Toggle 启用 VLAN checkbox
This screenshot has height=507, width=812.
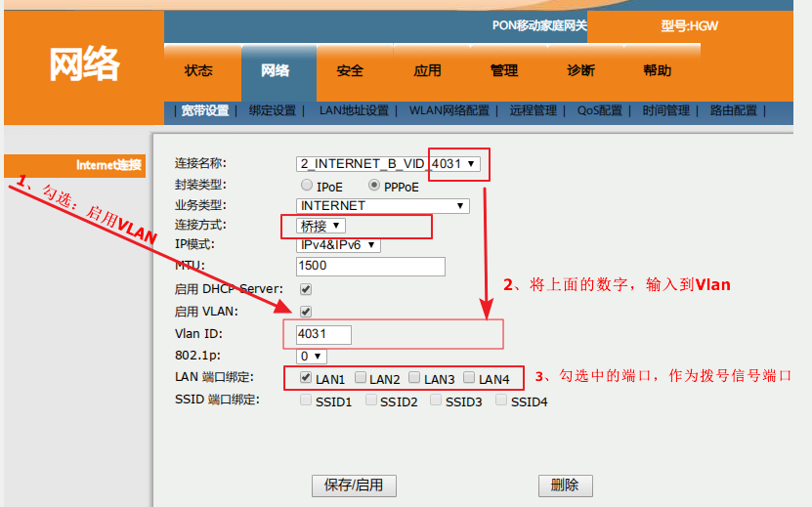(x=306, y=312)
